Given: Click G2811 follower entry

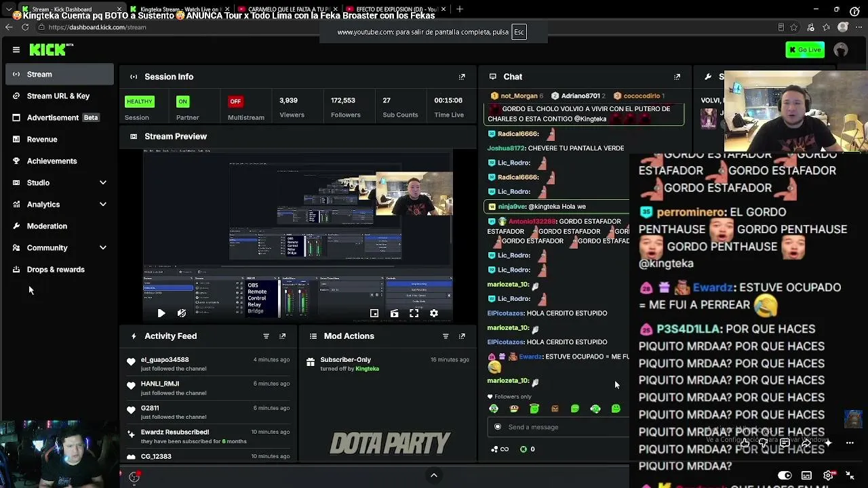Looking at the screenshot, I should point(208,412).
